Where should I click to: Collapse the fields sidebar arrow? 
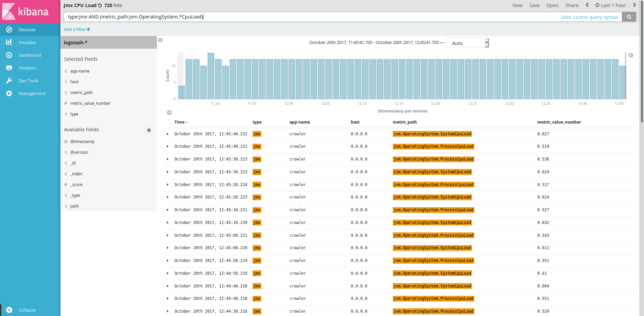tap(160, 40)
